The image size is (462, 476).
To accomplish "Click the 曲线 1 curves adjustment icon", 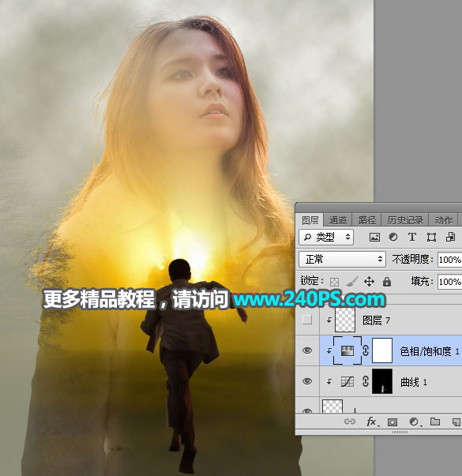I will [x=347, y=381].
